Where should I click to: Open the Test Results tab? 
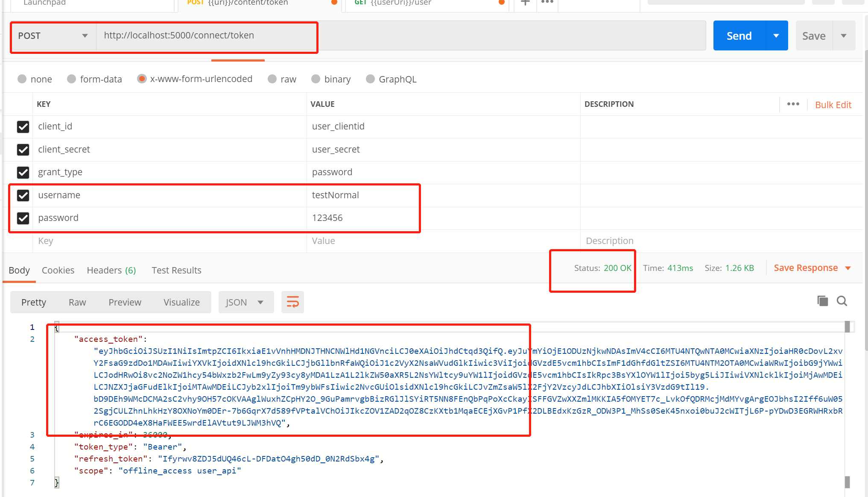pyautogui.click(x=176, y=270)
